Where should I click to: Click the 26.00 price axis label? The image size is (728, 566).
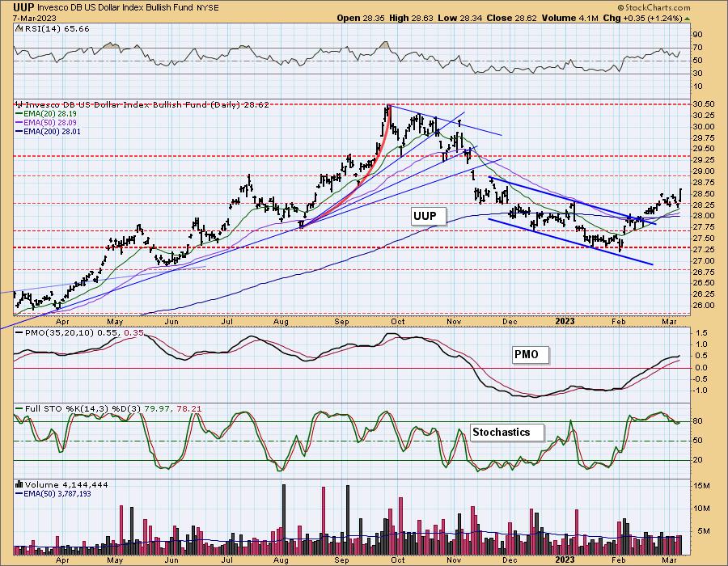tap(704, 306)
